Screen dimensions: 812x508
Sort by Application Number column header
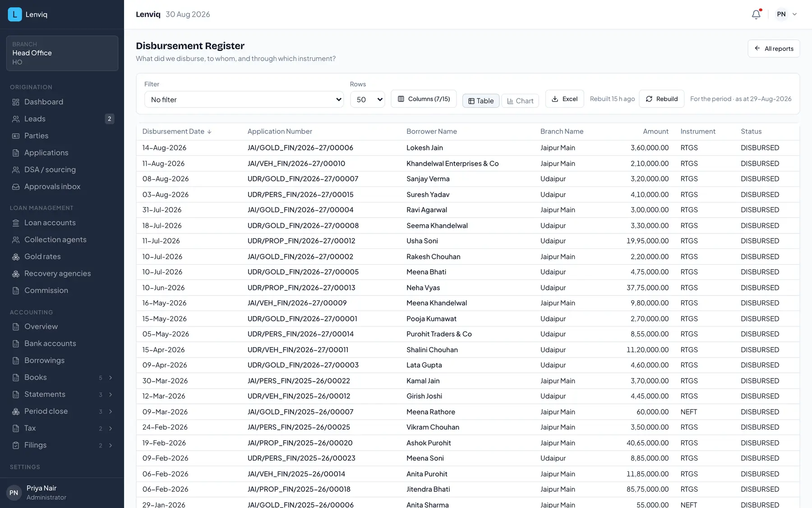[x=280, y=131]
